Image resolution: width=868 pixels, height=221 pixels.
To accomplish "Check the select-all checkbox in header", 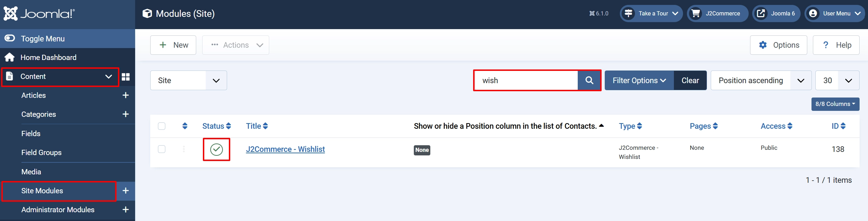I will pyautogui.click(x=162, y=126).
